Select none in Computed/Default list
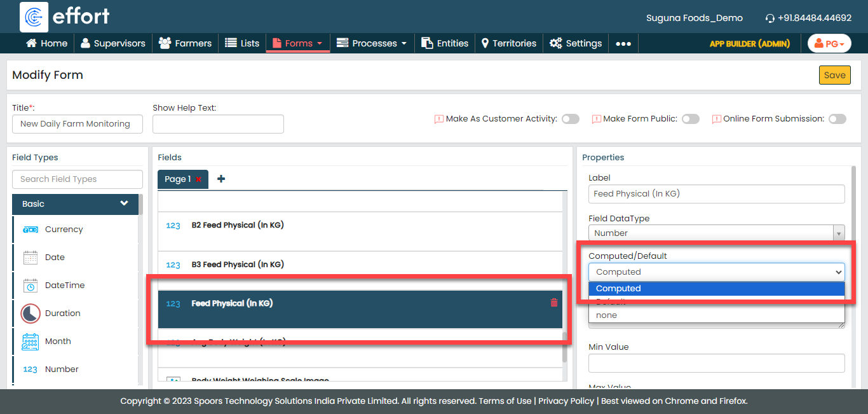 607,315
